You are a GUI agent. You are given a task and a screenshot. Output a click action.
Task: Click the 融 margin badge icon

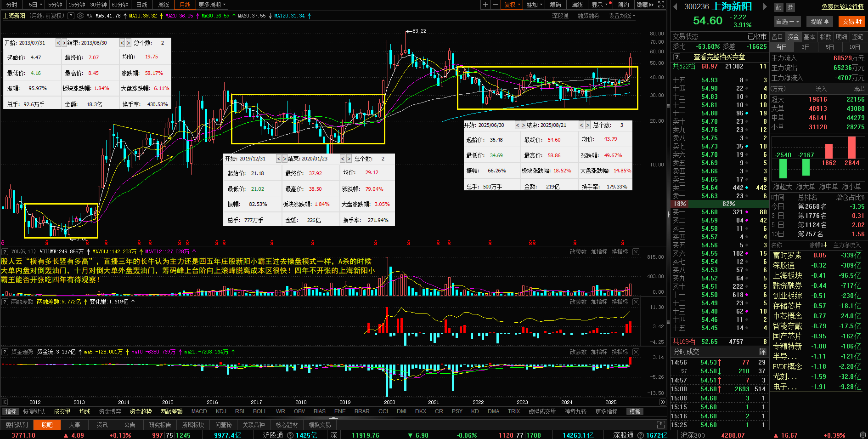pyautogui.click(x=778, y=7)
